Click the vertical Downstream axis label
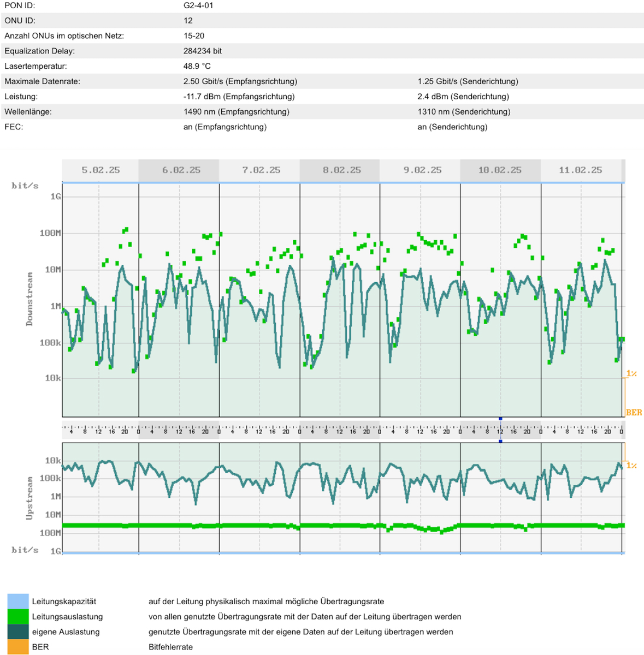This screenshot has width=644, height=655. tap(29, 299)
